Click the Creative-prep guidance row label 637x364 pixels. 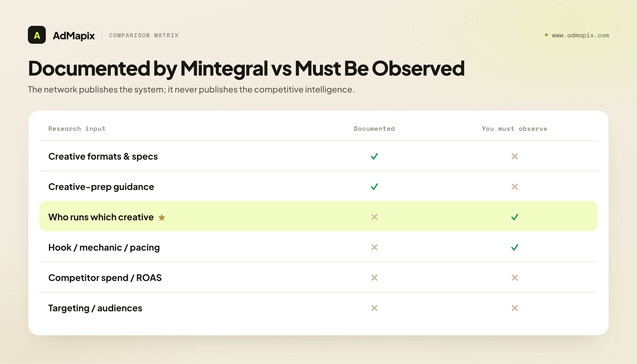point(101,187)
